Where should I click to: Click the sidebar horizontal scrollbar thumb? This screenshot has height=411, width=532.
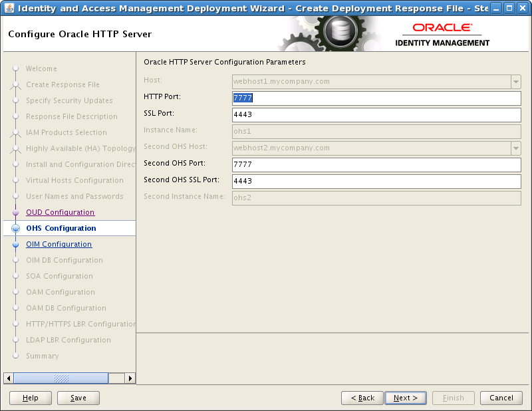pyautogui.click(x=61, y=378)
